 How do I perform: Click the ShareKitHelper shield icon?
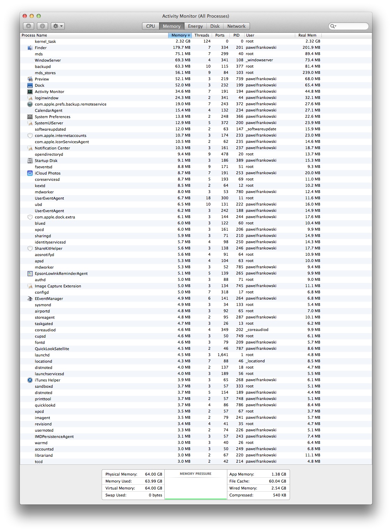pyautogui.click(x=30, y=248)
